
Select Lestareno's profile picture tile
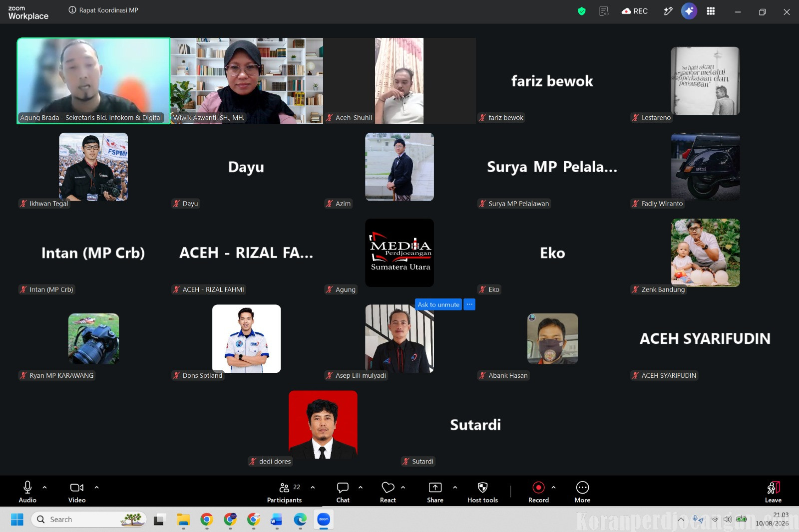705,81
